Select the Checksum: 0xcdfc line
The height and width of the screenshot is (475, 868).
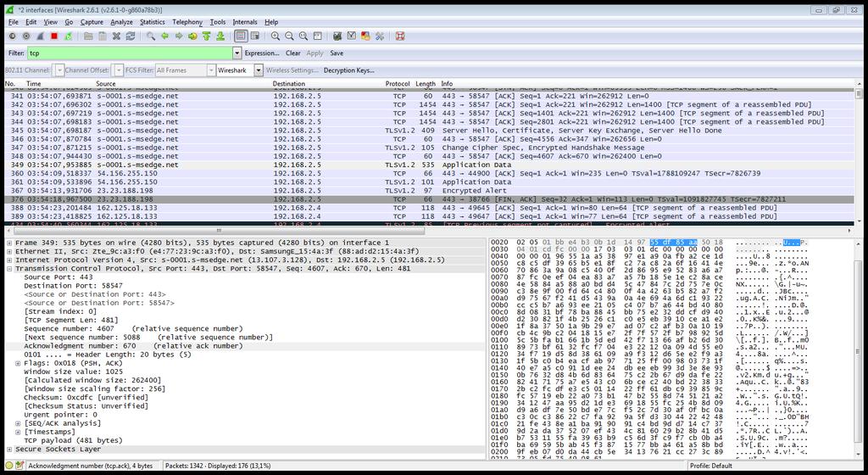86,398
